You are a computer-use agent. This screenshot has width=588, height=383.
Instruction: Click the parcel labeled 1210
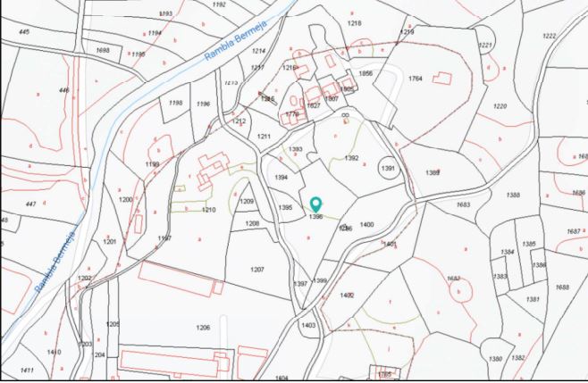point(209,210)
